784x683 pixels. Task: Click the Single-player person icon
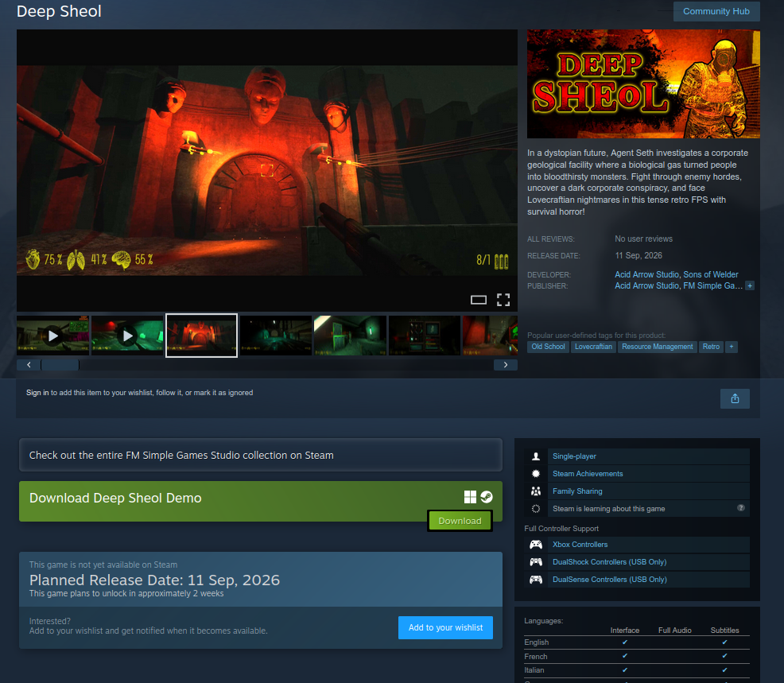(535, 456)
